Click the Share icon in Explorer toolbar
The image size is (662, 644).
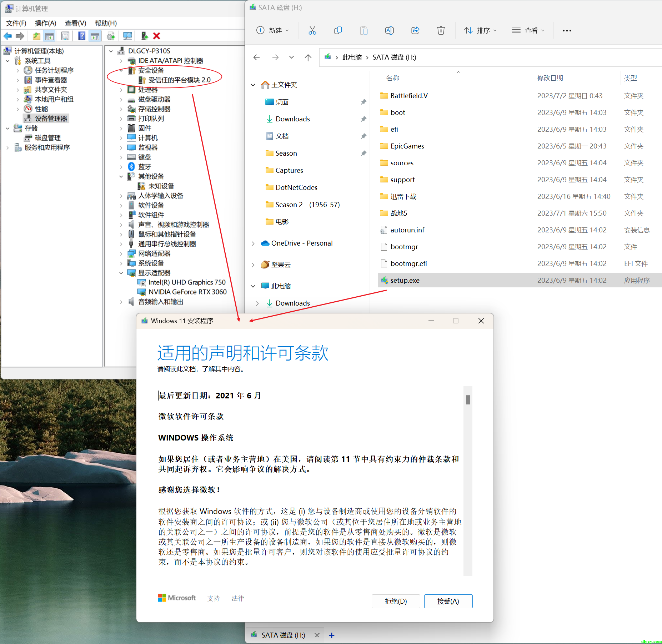pos(415,31)
